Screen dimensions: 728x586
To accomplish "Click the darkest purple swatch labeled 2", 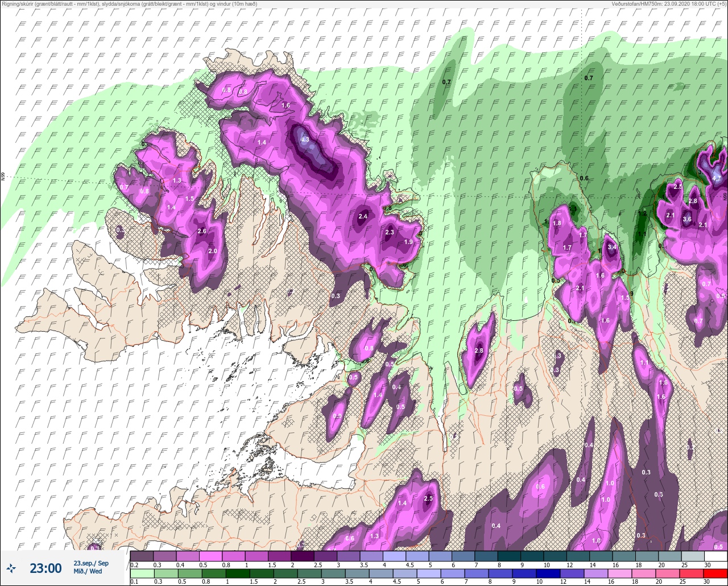I will (303, 556).
